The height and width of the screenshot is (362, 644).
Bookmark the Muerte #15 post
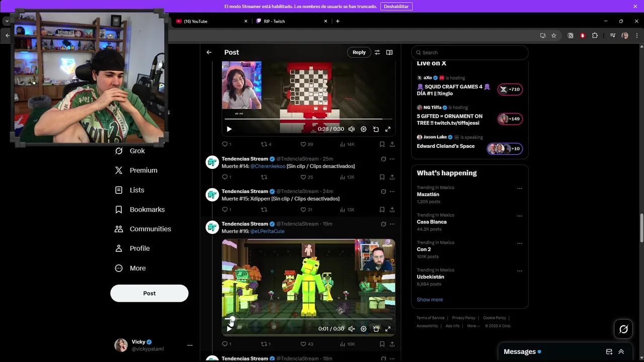click(382, 210)
